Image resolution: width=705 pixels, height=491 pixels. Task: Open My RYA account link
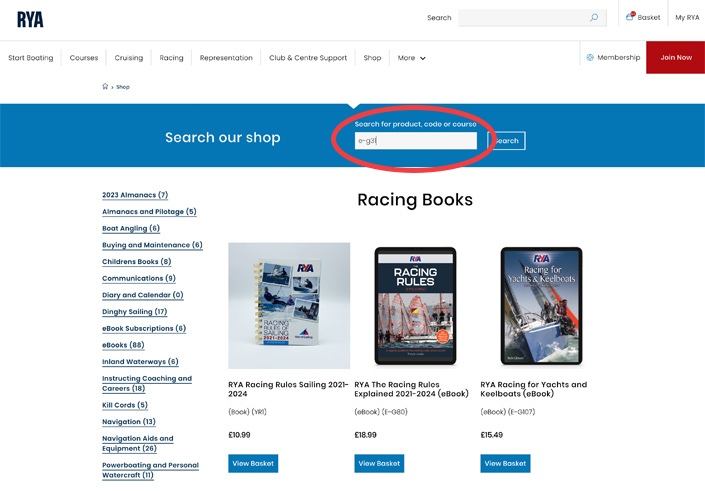(x=687, y=18)
